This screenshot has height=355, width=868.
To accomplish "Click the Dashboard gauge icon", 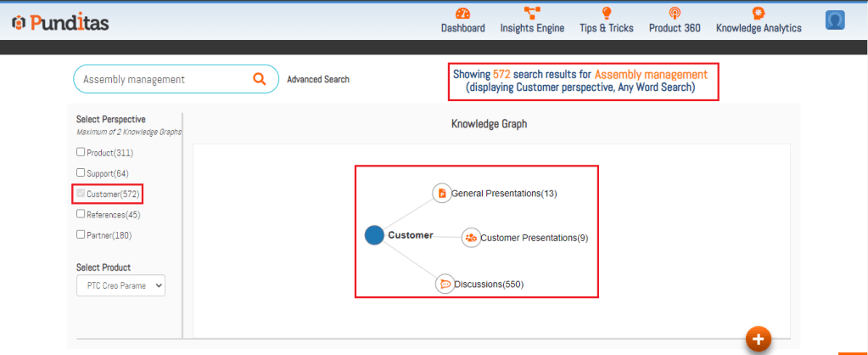I will click(x=462, y=13).
